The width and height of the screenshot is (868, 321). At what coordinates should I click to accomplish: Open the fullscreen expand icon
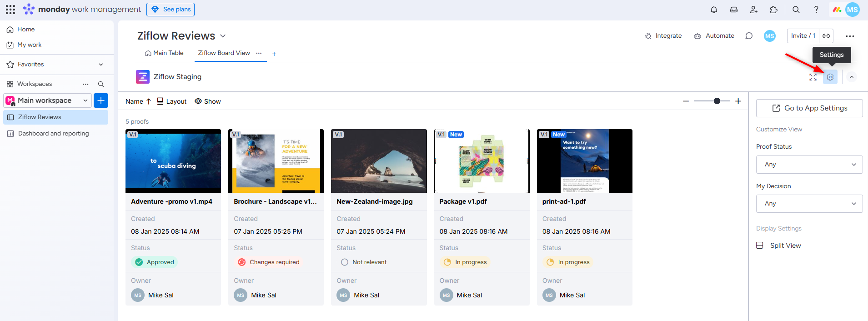pos(813,77)
